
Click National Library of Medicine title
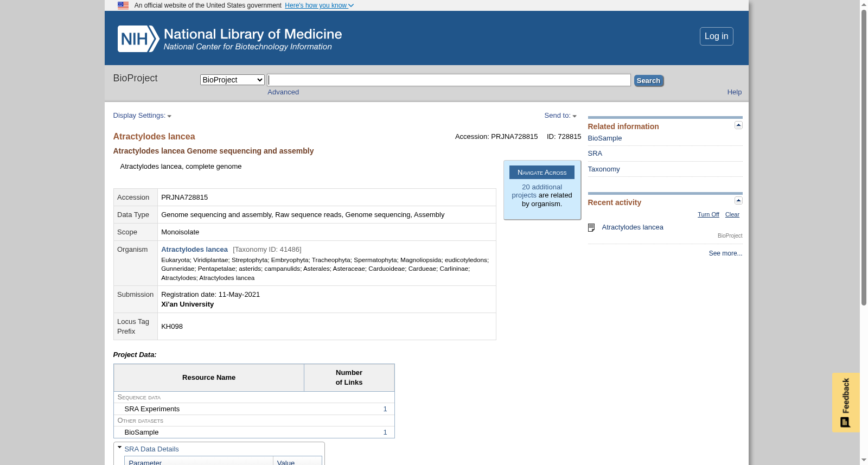click(253, 34)
